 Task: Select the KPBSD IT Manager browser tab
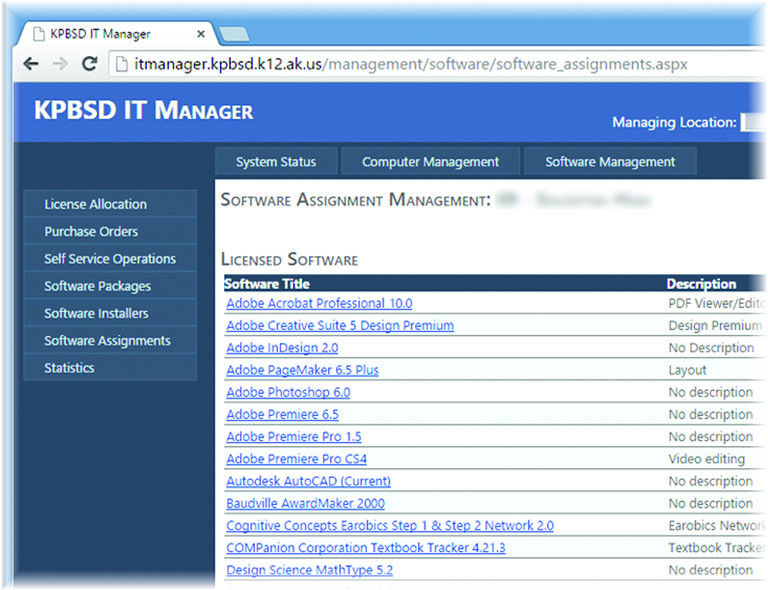[116, 34]
